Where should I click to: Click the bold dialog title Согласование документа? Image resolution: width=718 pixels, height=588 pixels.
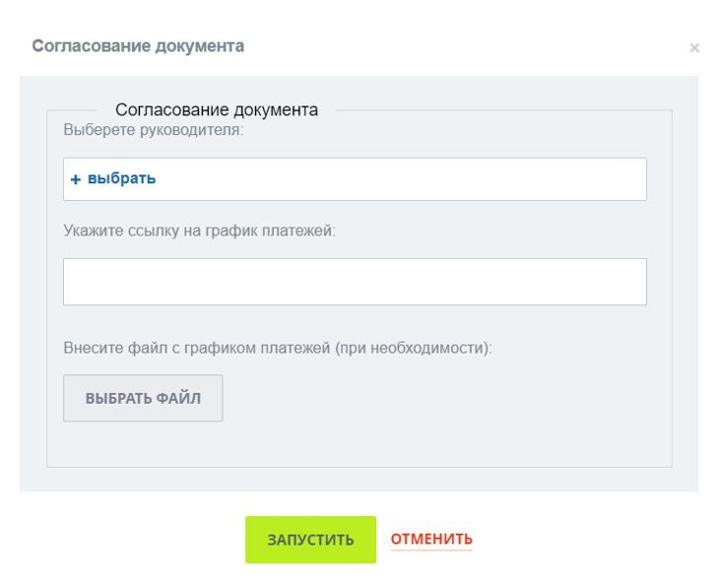(x=138, y=46)
